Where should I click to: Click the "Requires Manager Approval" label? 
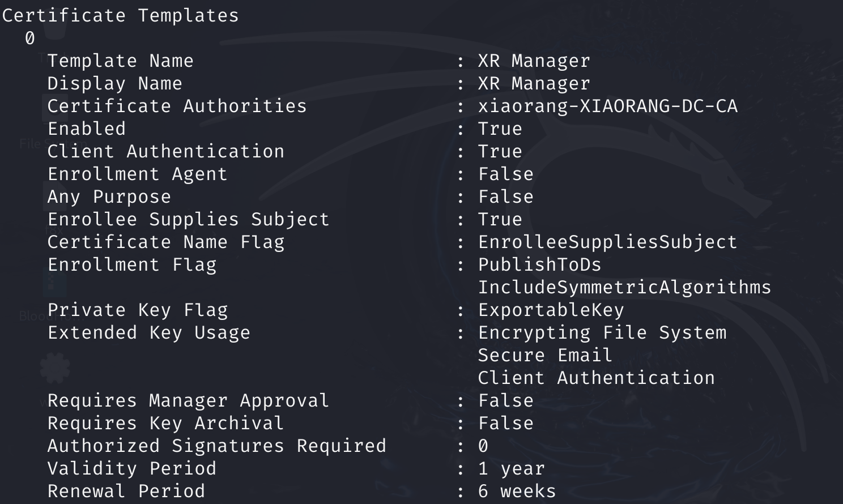coord(188,401)
